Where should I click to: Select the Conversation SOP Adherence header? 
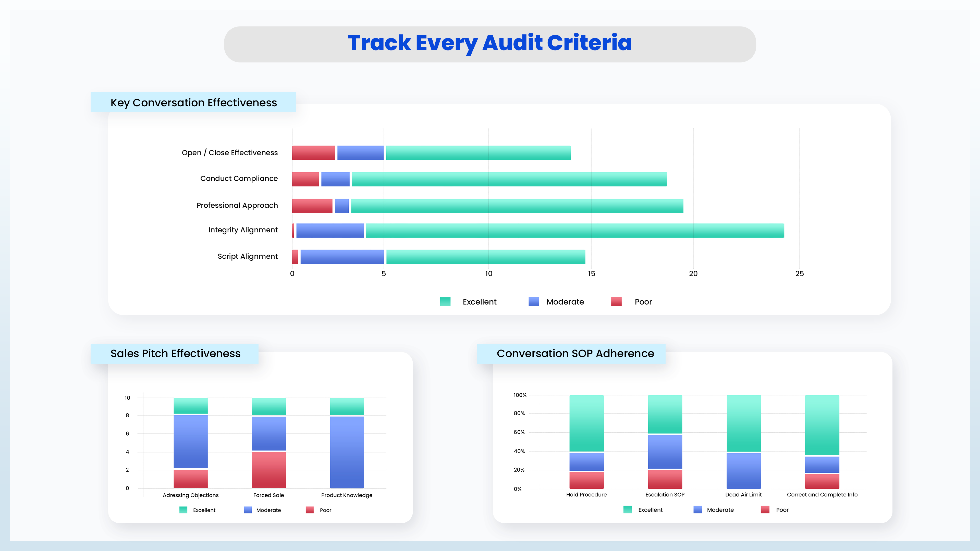pyautogui.click(x=575, y=354)
